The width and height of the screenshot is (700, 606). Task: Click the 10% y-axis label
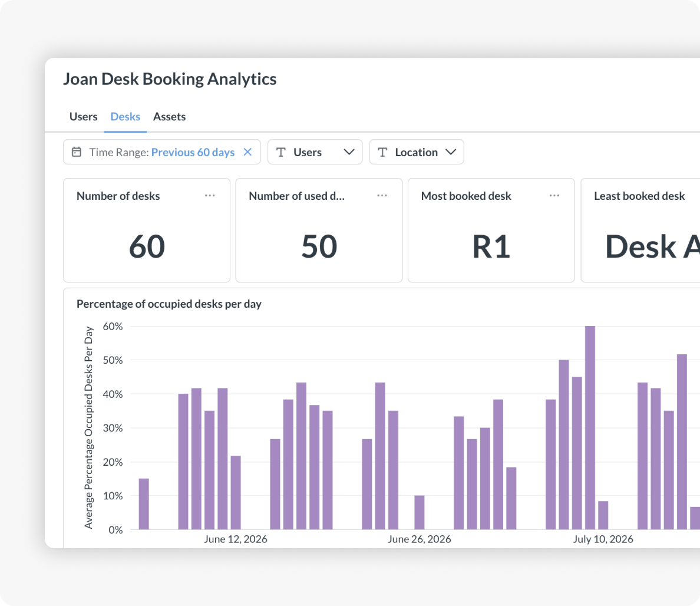click(113, 496)
